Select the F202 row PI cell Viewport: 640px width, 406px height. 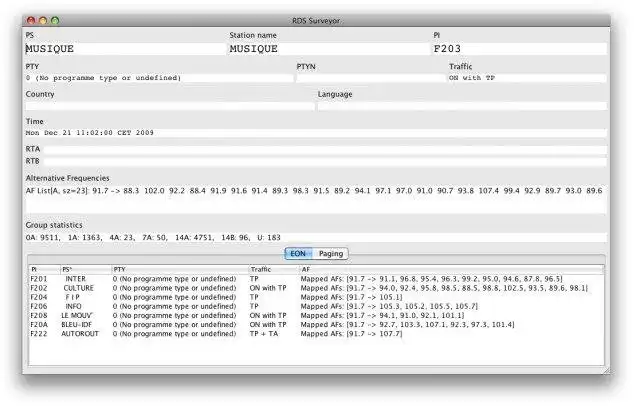[39, 288]
